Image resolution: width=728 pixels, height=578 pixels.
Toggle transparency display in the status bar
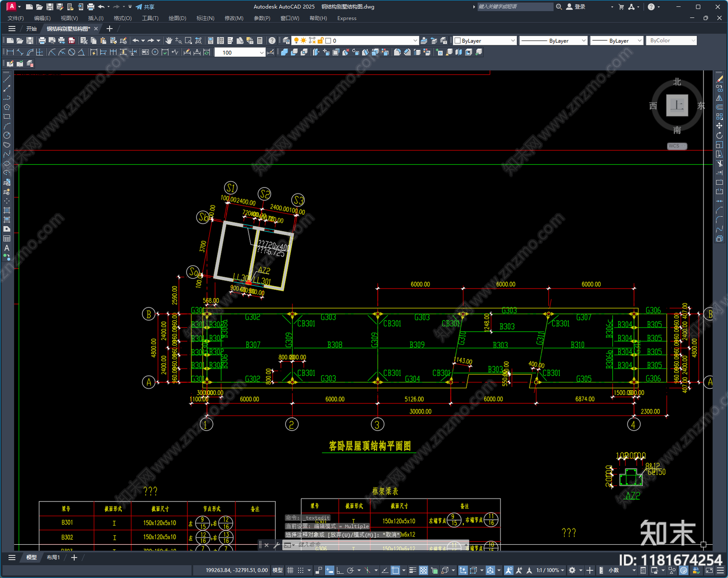[423, 570]
